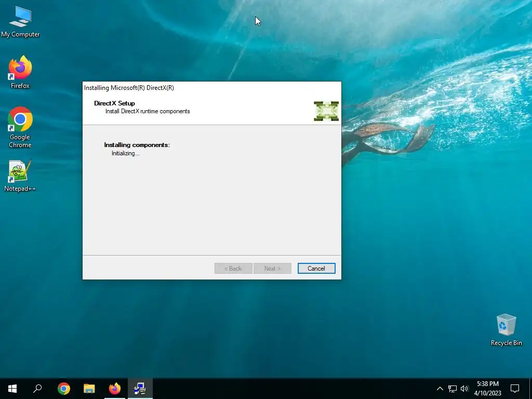Click the DirectX logo in setup header

click(x=326, y=111)
